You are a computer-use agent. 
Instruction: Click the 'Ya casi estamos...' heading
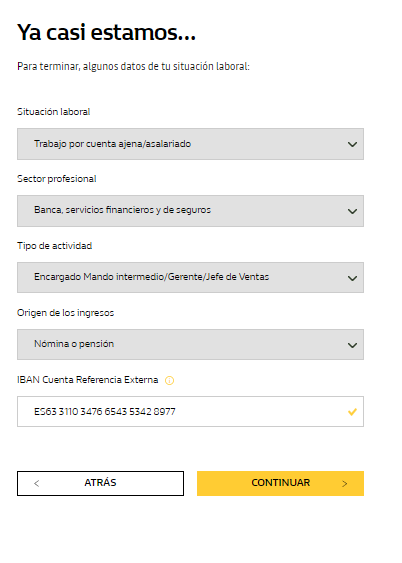[x=107, y=32]
